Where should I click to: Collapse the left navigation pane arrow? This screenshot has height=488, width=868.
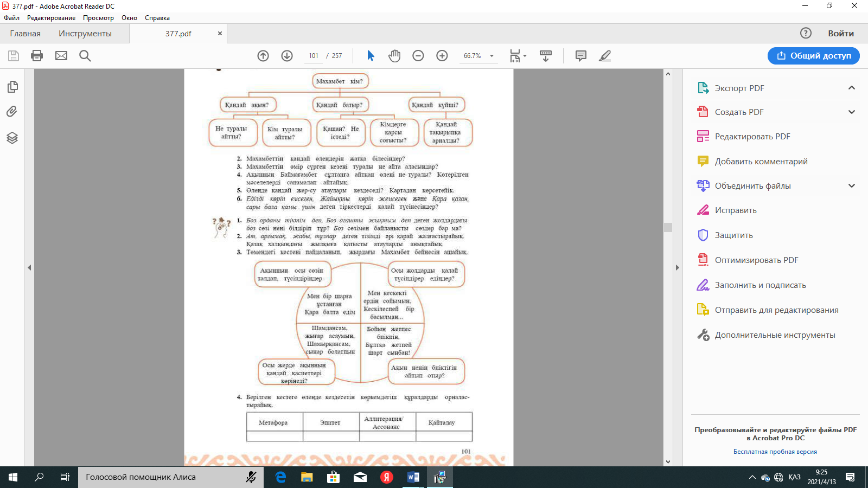point(29,267)
